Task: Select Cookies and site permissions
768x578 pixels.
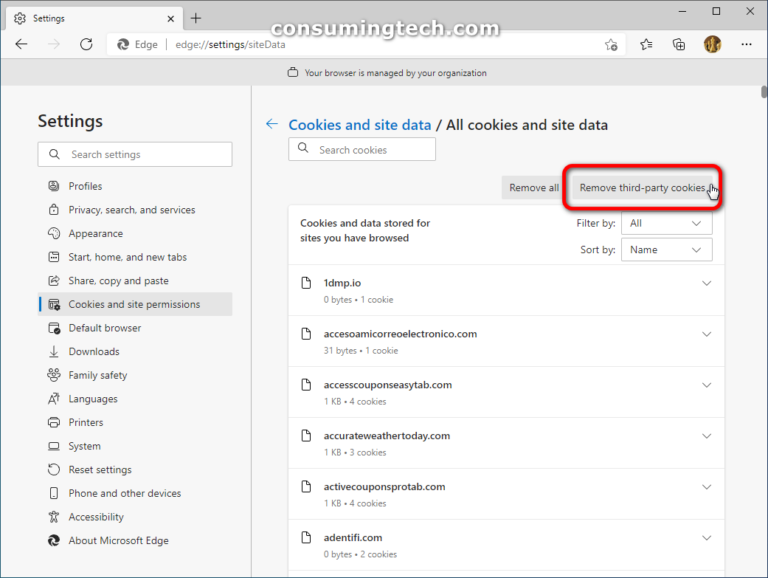Action: (x=135, y=304)
